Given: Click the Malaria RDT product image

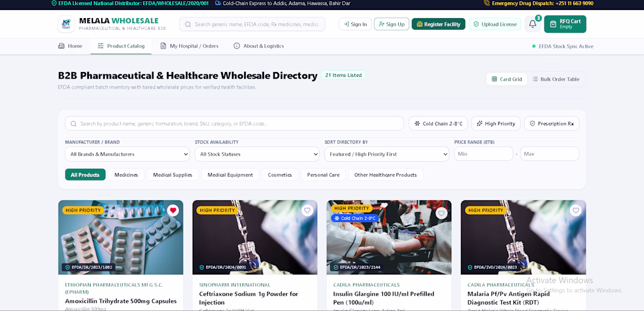Looking at the screenshot, I should pyautogui.click(x=523, y=237).
